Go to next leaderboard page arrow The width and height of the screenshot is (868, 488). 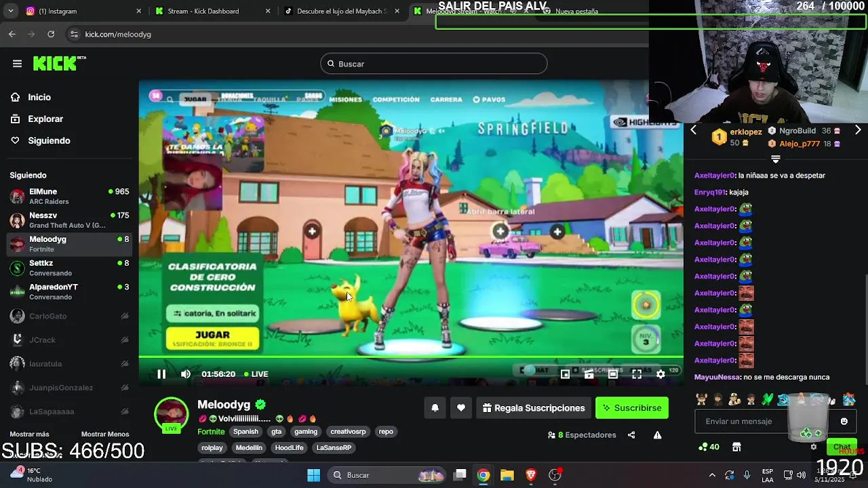858,129
